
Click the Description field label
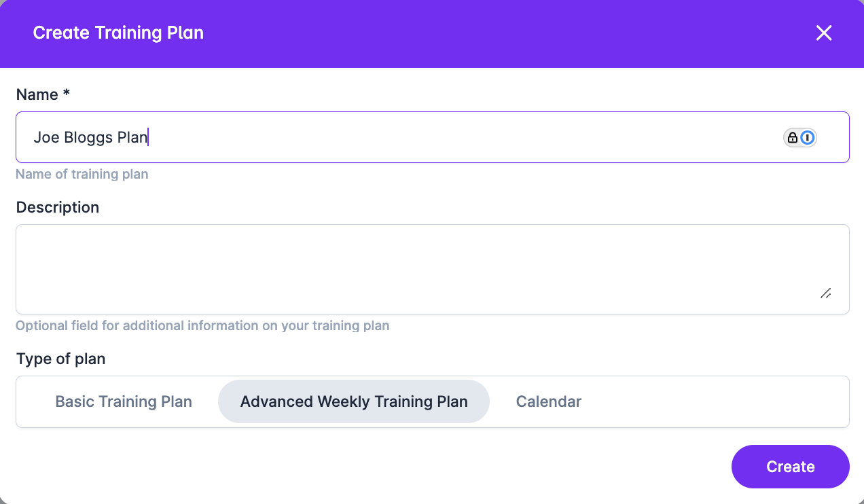58,207
